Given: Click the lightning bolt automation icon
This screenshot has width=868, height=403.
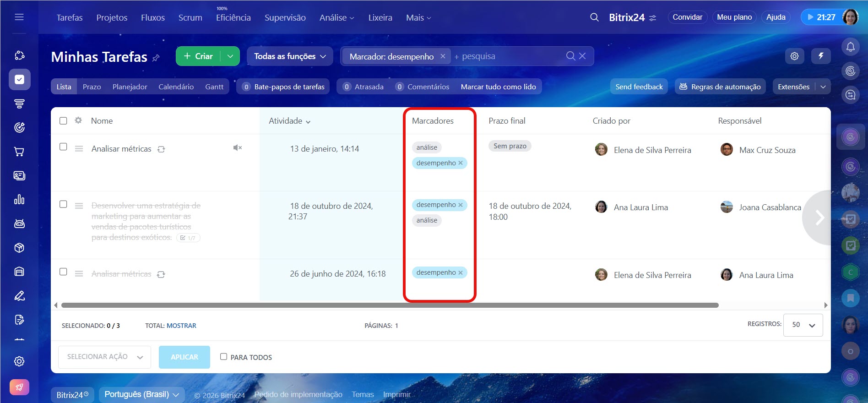Looking at the screenshot, I should [x=821, y=56].
